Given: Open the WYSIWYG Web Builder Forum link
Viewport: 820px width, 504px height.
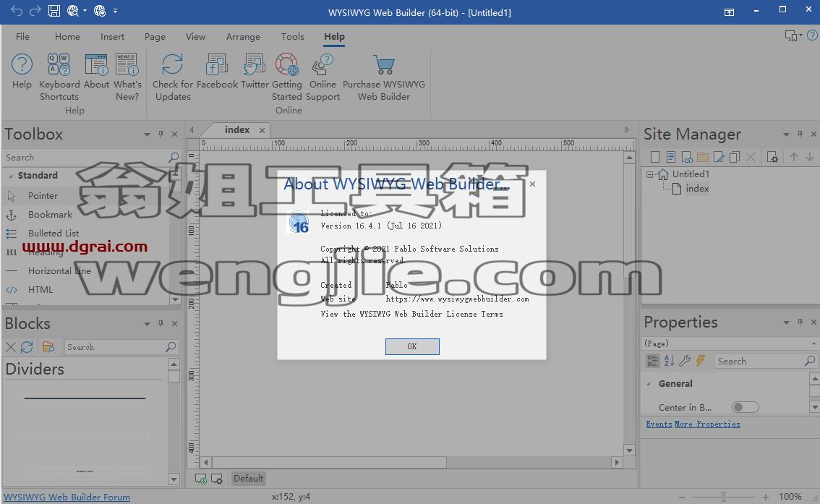Looking at the screenshot, I should click(x=67, y=497).
